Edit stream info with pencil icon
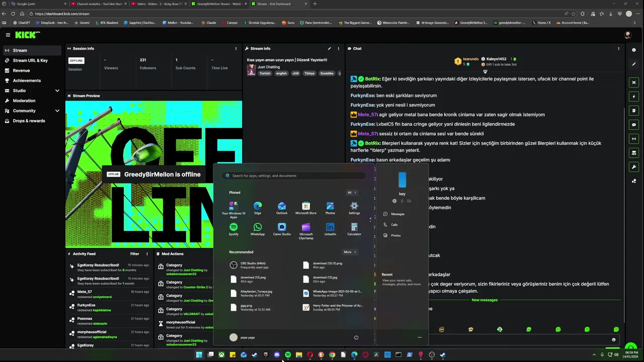 point(330,49)
